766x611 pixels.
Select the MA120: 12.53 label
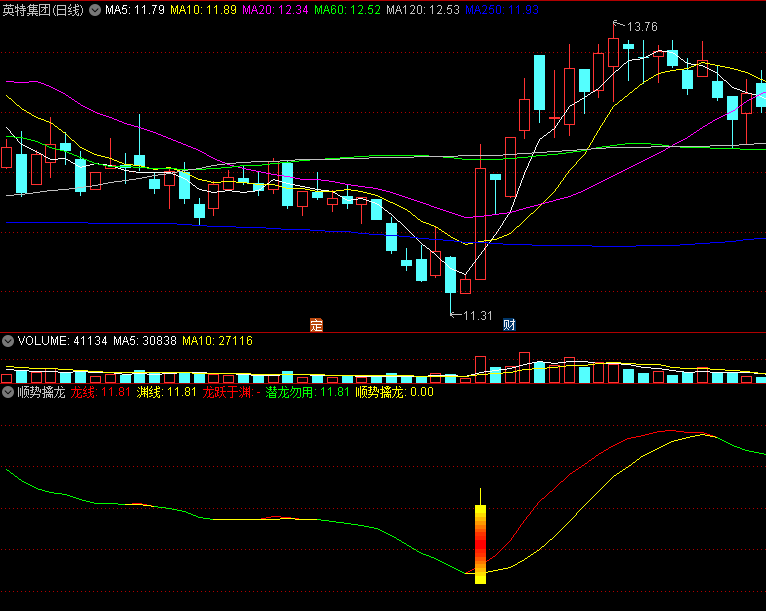coord(423,10)
